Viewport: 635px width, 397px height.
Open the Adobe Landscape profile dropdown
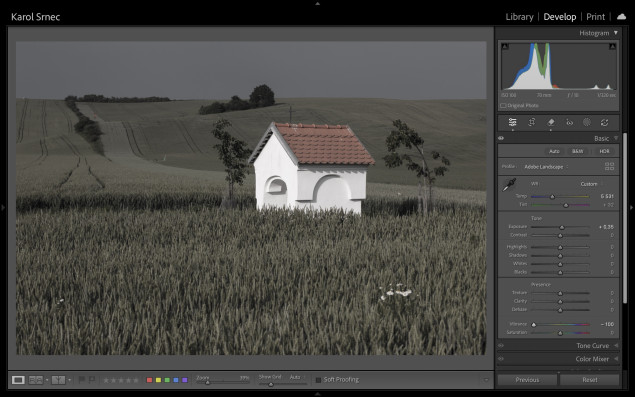[x=546, y=167]
